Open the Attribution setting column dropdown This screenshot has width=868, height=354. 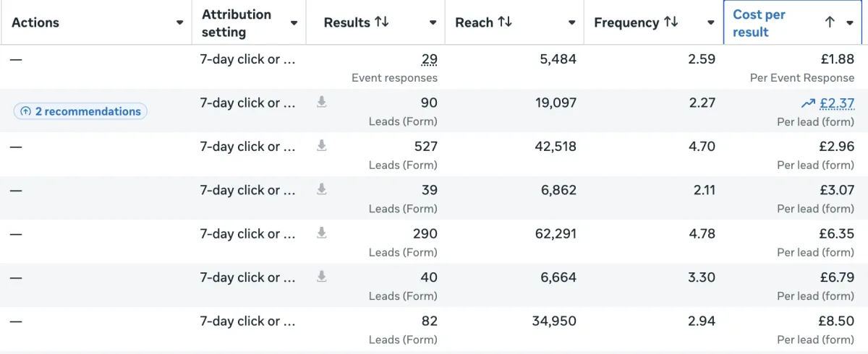point(294,22)
